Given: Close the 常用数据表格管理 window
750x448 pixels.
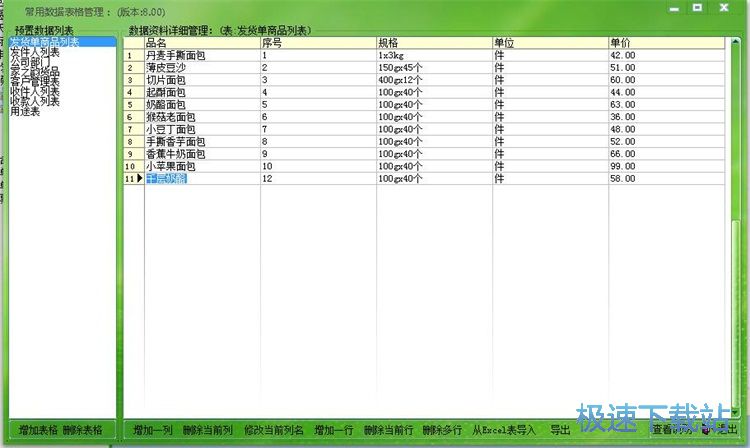Looking at the screenshot, I should pos(724,8).
